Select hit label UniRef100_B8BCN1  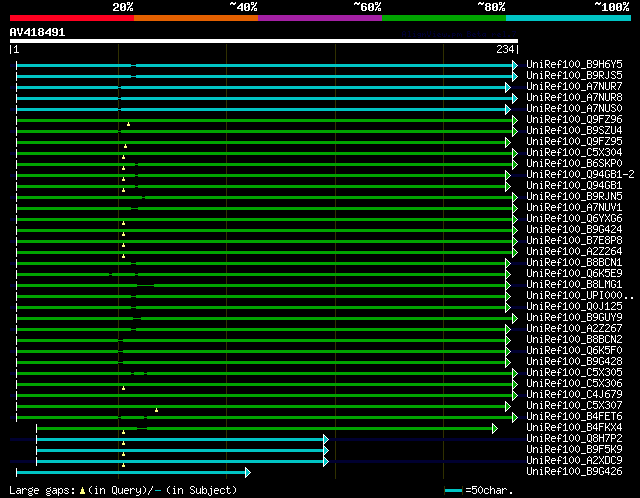coord(574,263)
